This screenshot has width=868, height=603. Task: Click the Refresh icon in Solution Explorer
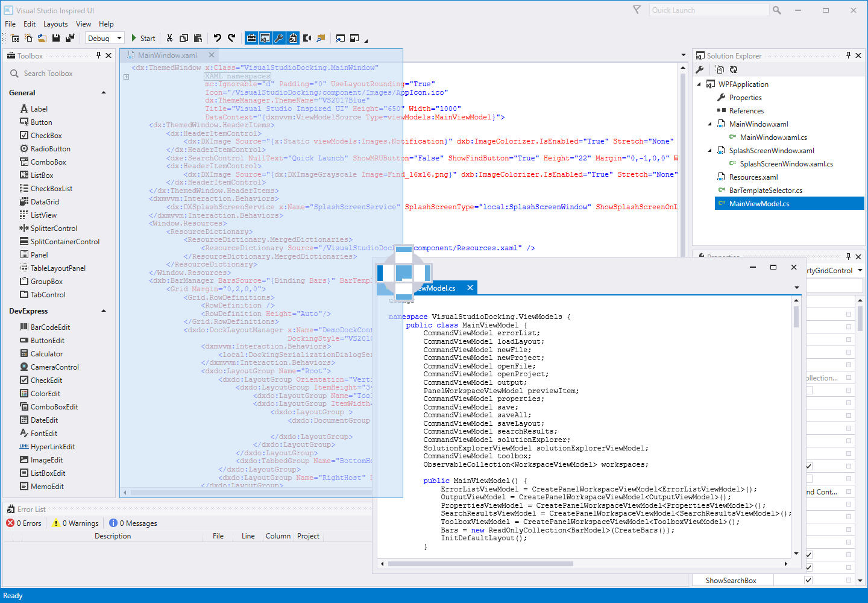click(734, 69)
